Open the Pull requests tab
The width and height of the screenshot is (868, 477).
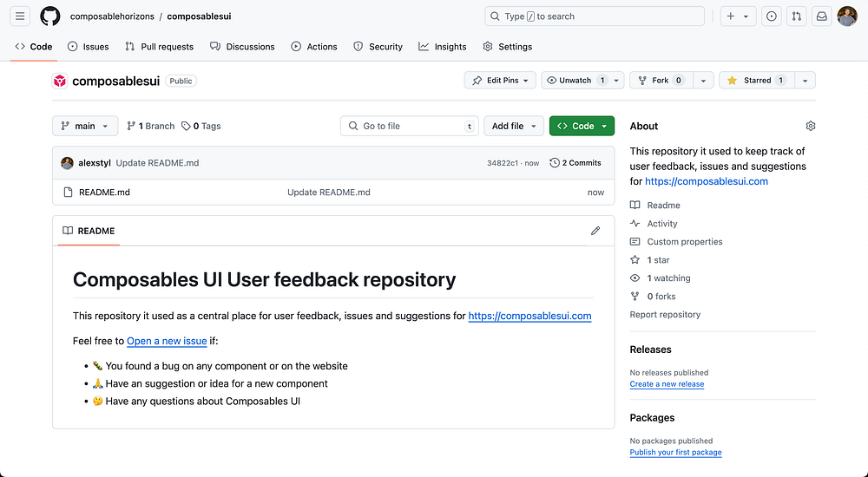(160, 47)
